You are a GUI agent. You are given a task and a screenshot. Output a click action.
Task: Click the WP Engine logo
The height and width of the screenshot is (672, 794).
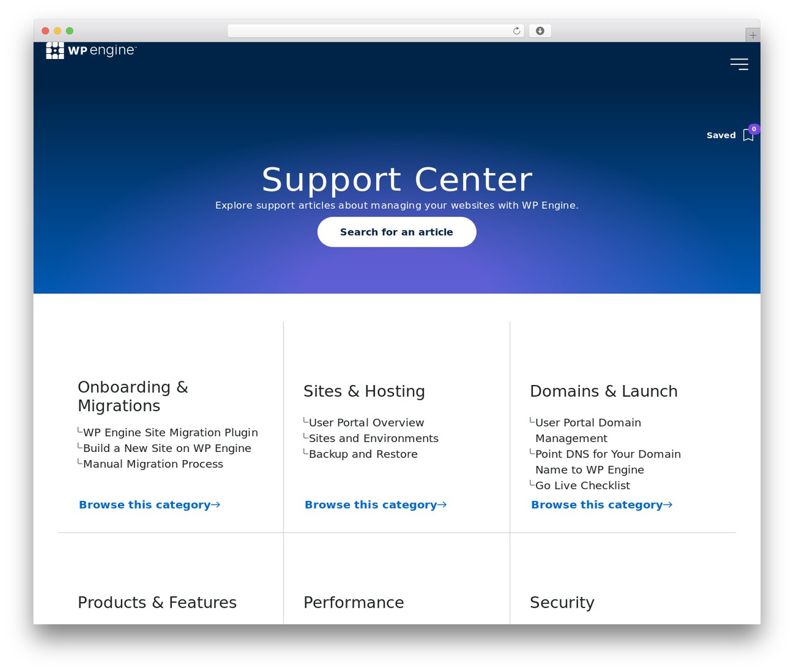click(91, 51)
